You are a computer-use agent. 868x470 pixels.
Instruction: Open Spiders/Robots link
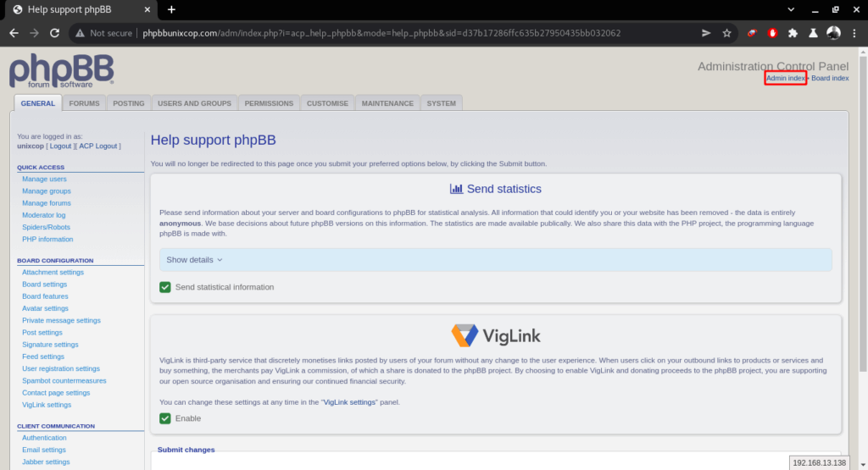pyautogui.click(x=46, y=227)
